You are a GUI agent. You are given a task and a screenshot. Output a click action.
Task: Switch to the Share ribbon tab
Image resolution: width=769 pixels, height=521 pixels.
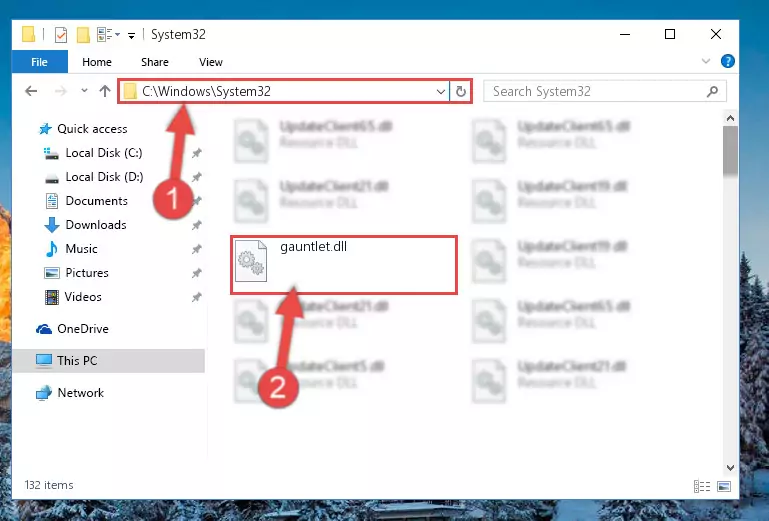pos(154,62)
